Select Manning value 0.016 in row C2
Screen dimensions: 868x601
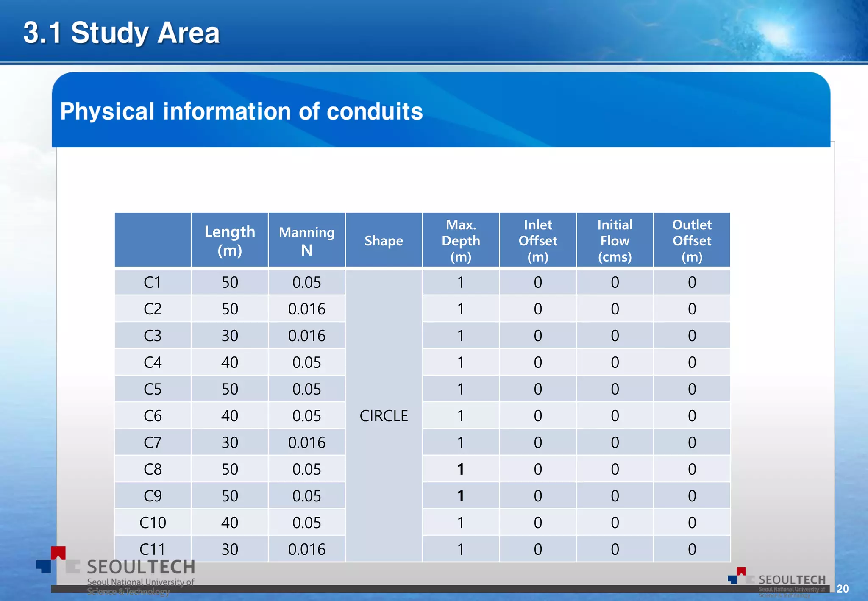pyautogui.click(x=306, y=309)
